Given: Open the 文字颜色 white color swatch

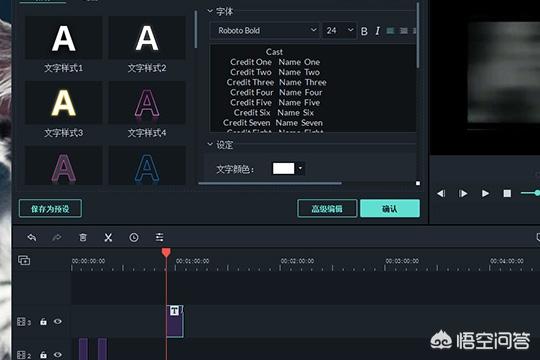Looking at the screenshot, I should click(283, 168).
